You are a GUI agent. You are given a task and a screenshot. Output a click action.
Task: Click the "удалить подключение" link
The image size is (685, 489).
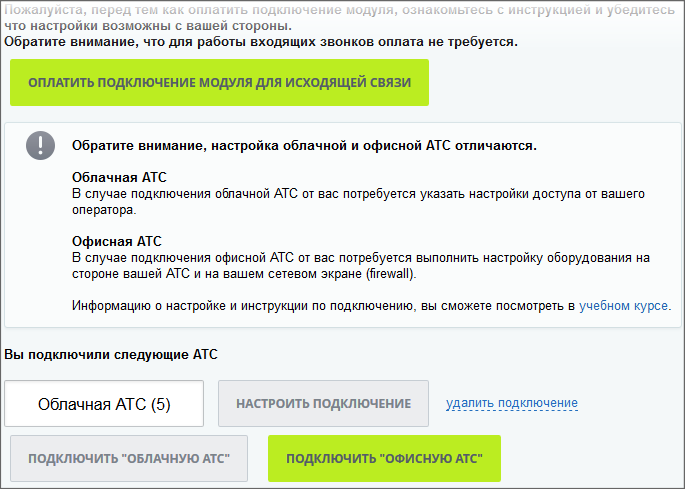[512, 403]
